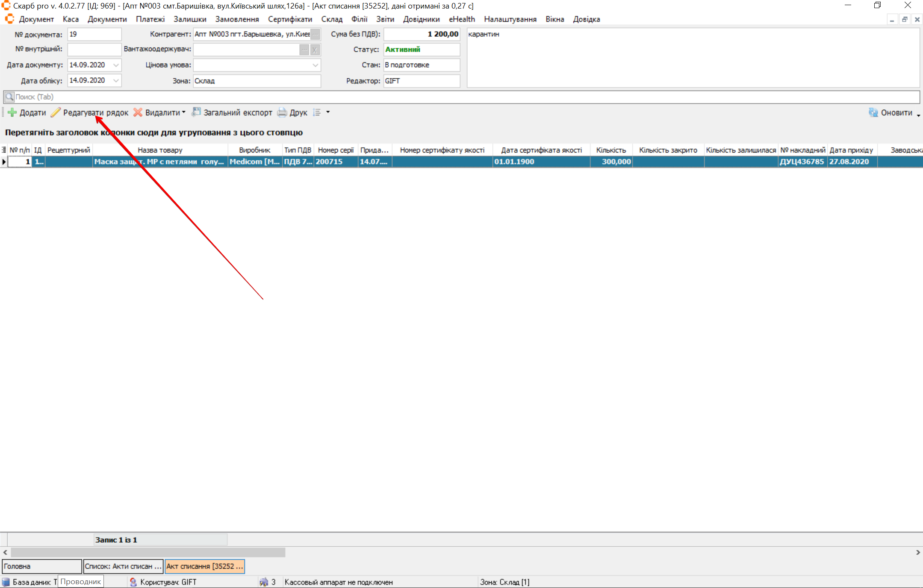Switch to Головна tab
923x588 pixels.
(x=41, y=566)
